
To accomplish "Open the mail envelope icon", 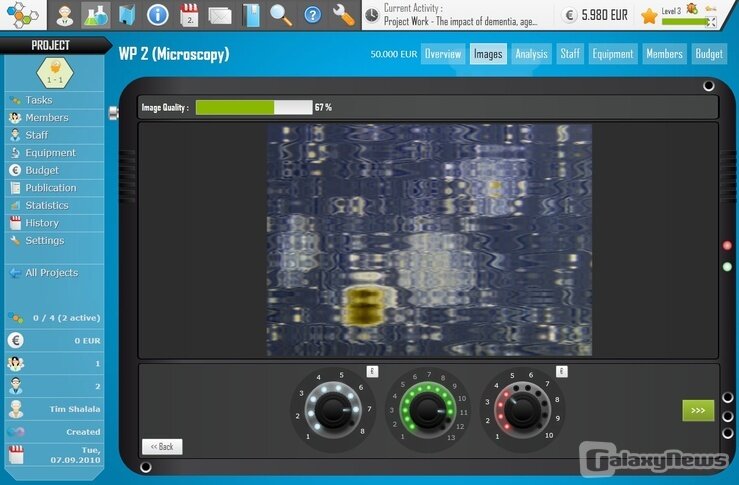I will (x=220, y=15).
